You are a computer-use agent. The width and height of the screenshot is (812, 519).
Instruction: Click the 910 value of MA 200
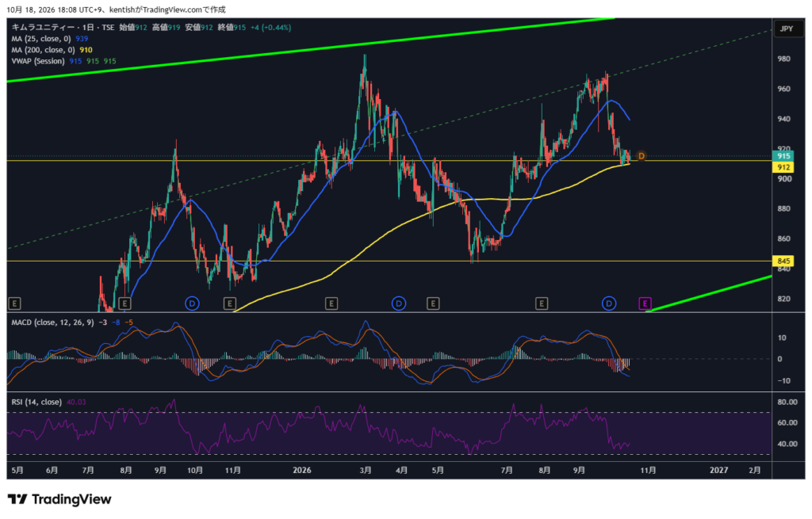click(x=86, y=50)
